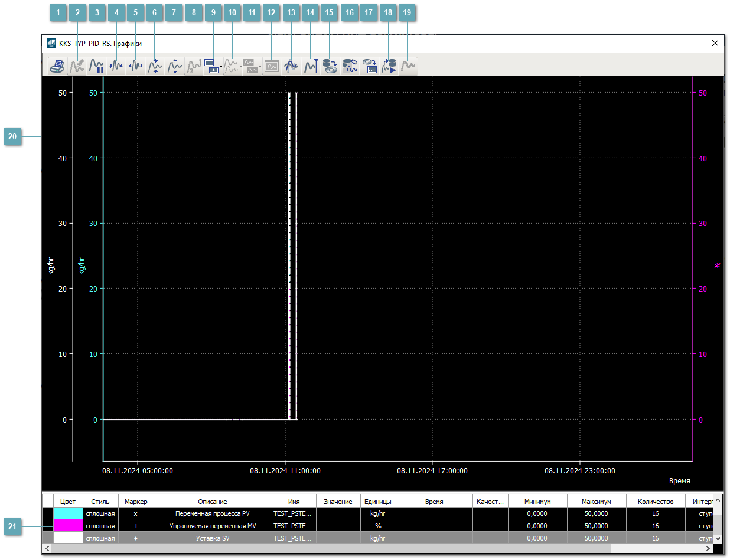Click the database-to-disk export icon

coord(330,66)
